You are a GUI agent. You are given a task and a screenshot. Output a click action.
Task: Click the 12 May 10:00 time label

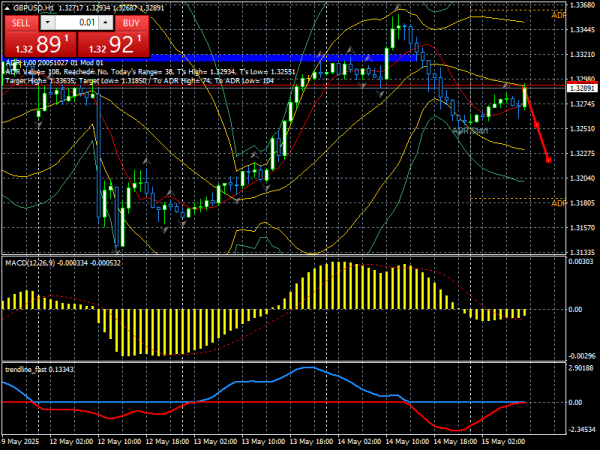click(120, 442)
